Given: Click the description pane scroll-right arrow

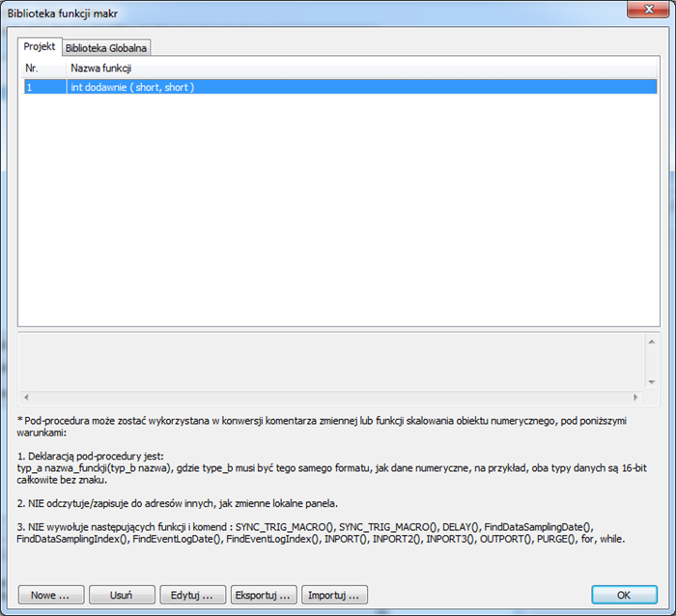Looking at the screenshot, I should (635, 397).
